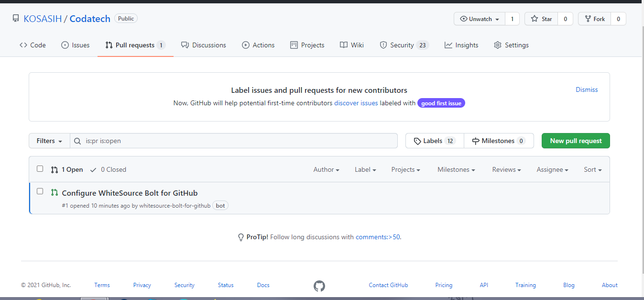Go to the Discussions tab
The image size is (644, 300).
point(204,45)
